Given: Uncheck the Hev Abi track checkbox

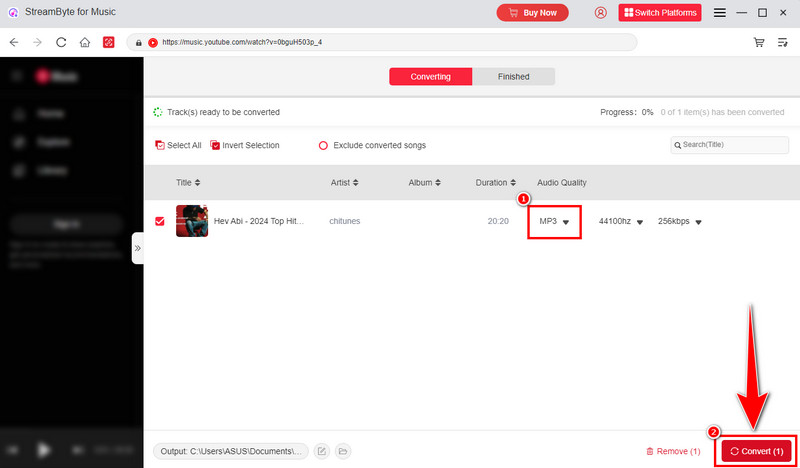Looking at the screenshot, I should click(160, 221).
